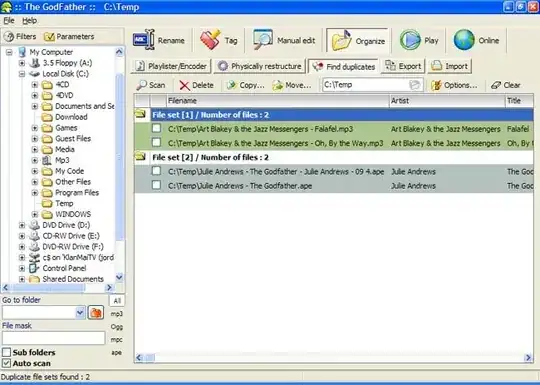Check the Oh, By the Way.mp3 checkbox
540x385 pixels.
156,142
